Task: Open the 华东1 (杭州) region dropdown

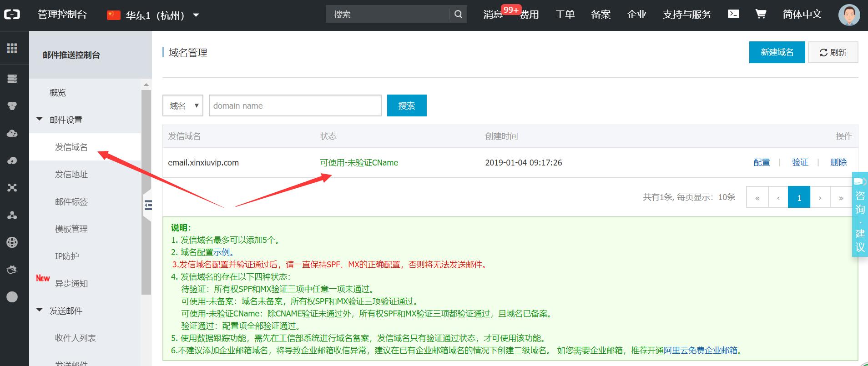Action: point(153,15)
